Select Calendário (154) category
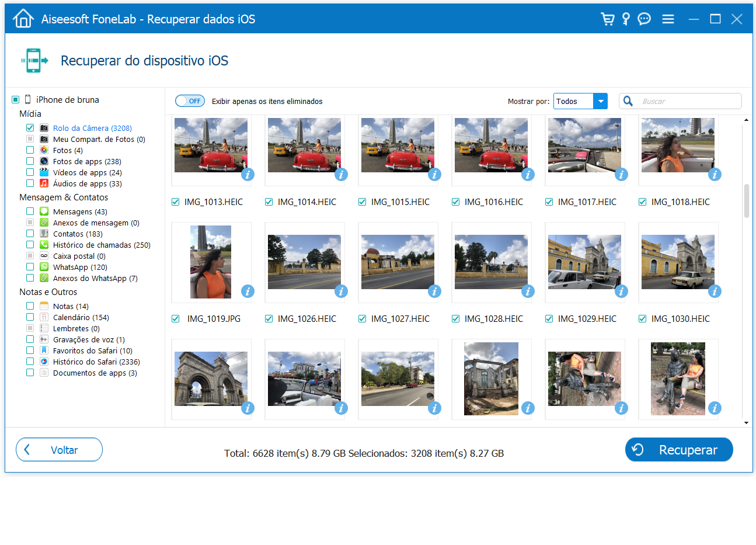The height and width of the screenshot is (545, 756). click(x=81, y=318)
